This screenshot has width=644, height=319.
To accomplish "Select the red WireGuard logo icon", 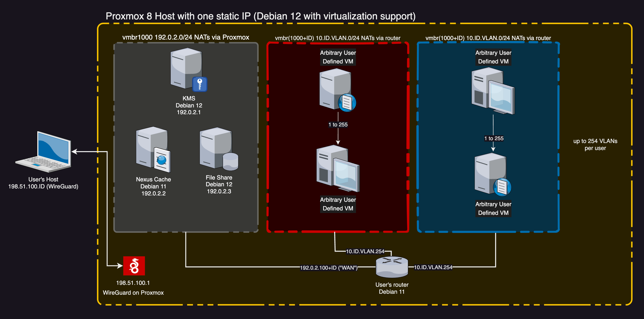I will pyautogui.click(x=134, y=266).
